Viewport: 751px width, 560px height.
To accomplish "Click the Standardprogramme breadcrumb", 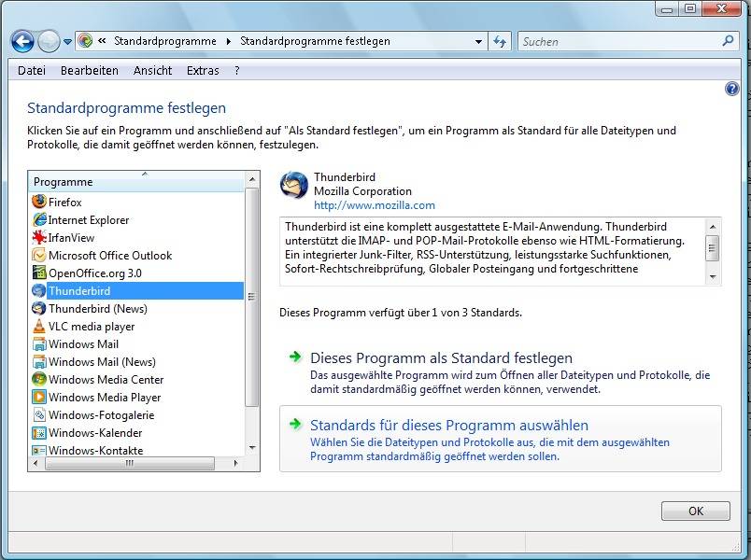I will tap(165, 41).
